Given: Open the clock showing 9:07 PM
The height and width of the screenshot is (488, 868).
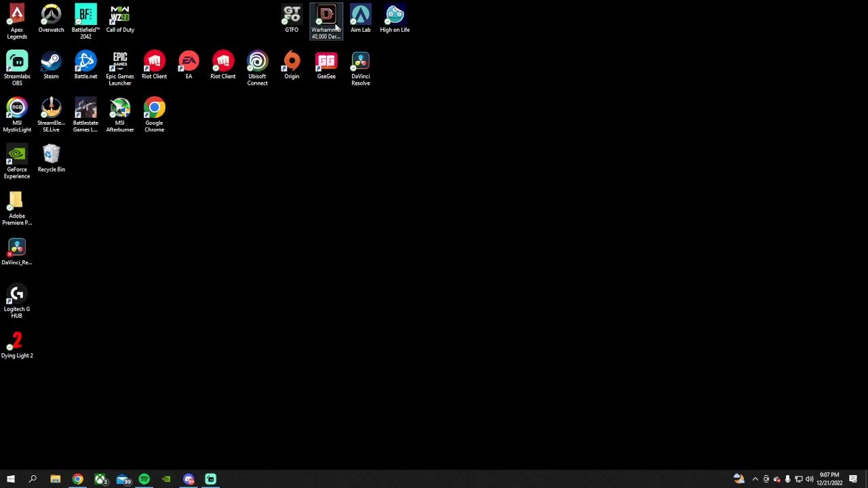Looking at the screenshot, I should coord(829,479).
